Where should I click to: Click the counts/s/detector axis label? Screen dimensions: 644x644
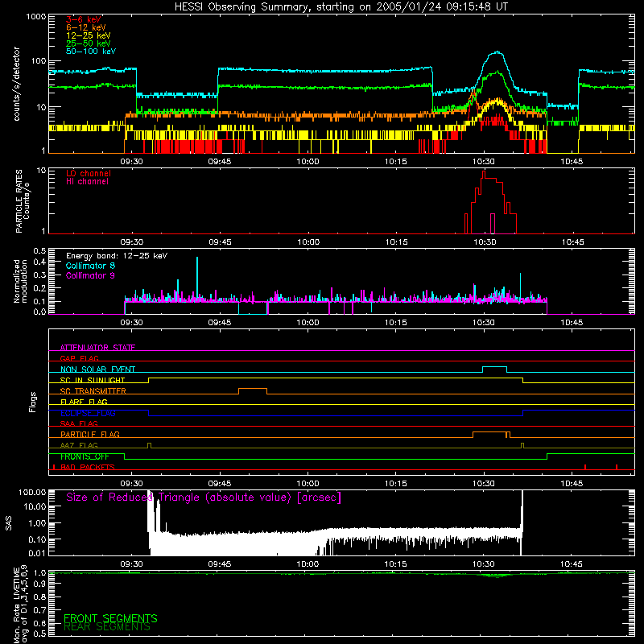tap(17, 84)
